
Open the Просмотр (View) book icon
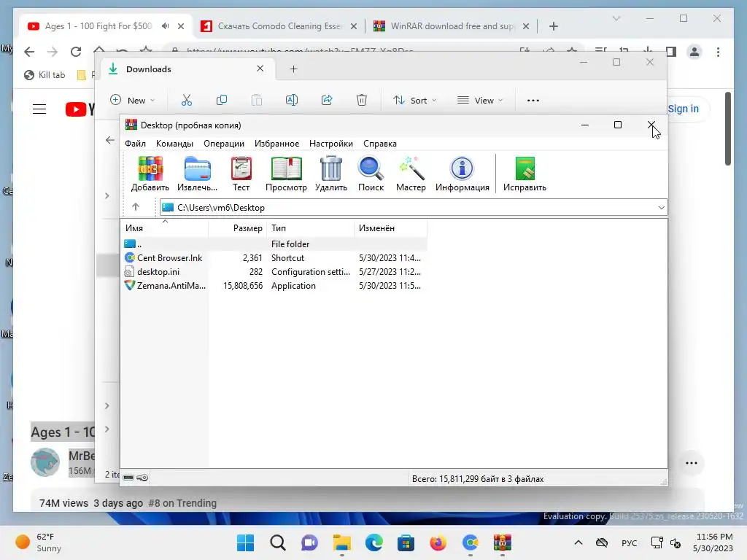coord(286,174)
